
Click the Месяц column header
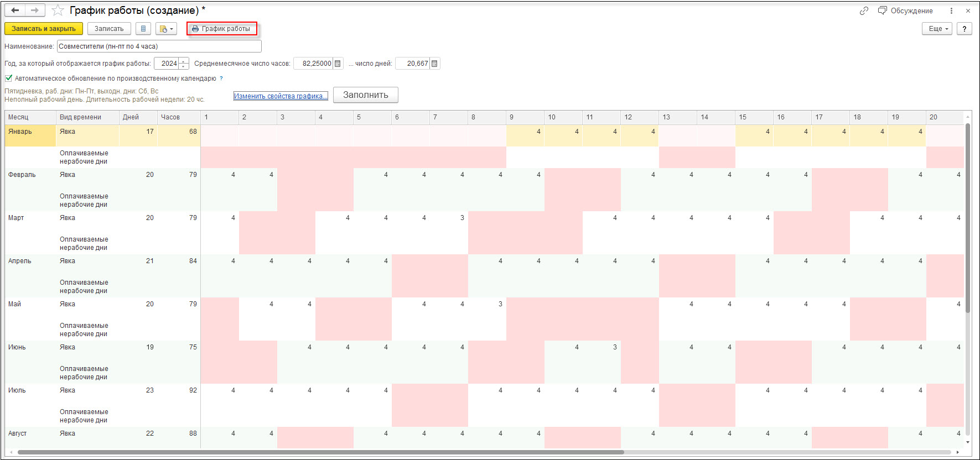tap(30, 117)
